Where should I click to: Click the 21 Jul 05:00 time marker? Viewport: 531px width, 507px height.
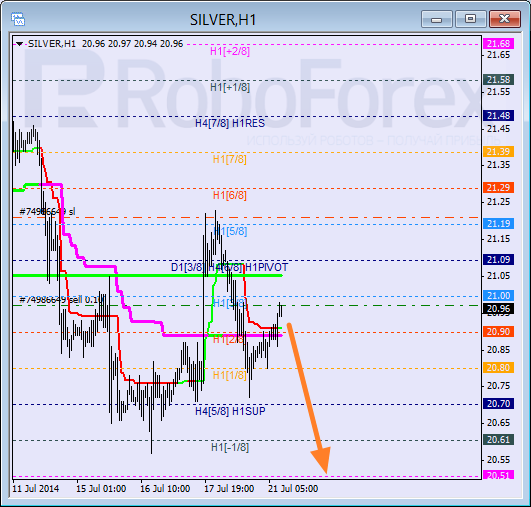pyautogui.click(x=293, y=489)
